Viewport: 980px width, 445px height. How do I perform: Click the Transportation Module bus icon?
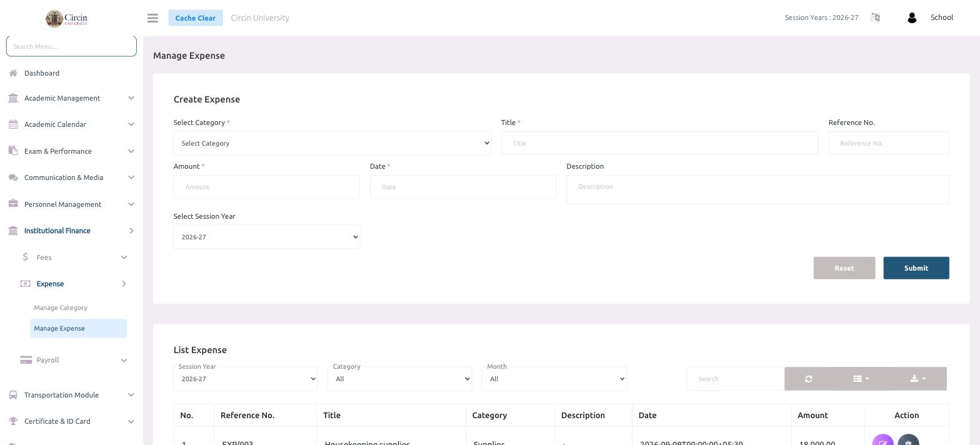click(13, 395)
